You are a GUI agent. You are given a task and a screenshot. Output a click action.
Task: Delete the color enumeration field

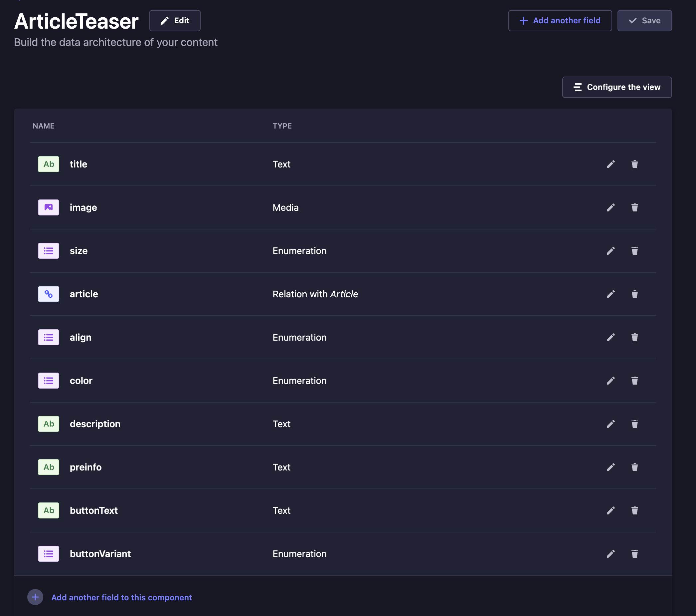[x=634, y=381]
